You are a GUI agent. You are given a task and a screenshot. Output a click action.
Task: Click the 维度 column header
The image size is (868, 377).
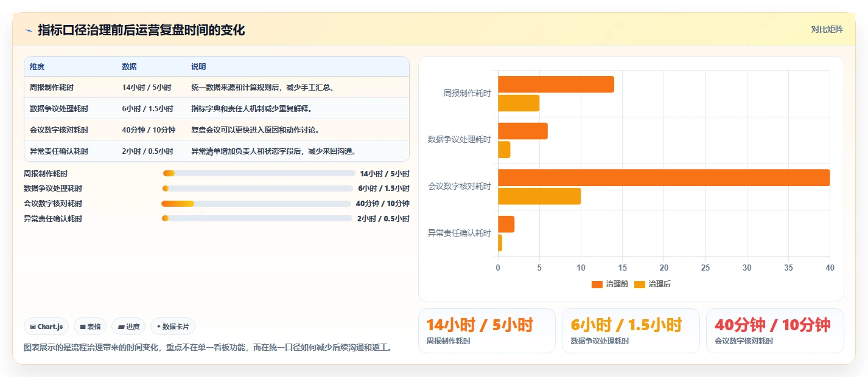point(37,67)
